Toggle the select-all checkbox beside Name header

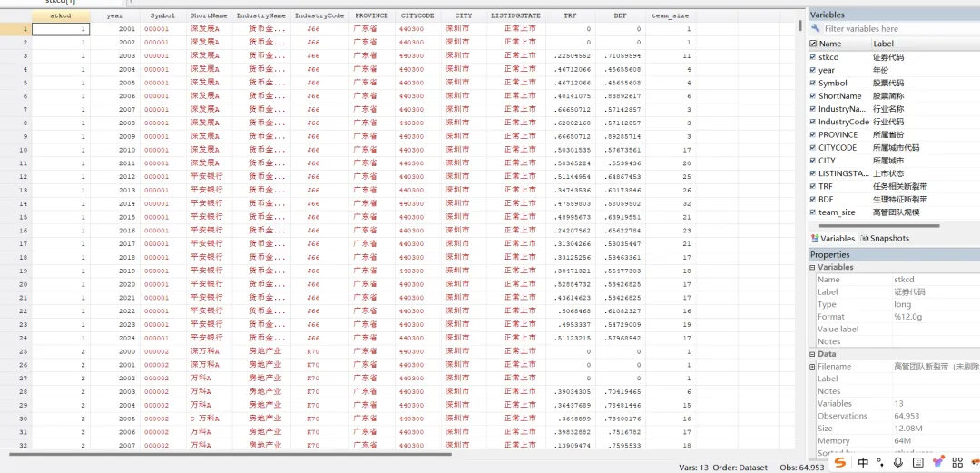click(813, 44)
